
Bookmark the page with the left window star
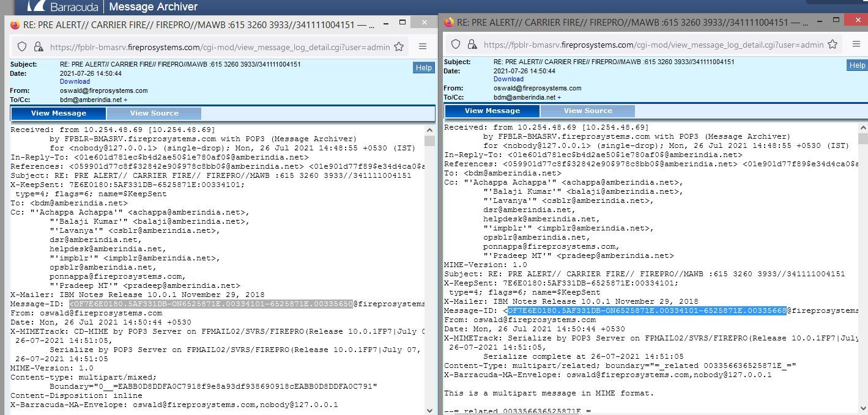[x=399, y=46]
